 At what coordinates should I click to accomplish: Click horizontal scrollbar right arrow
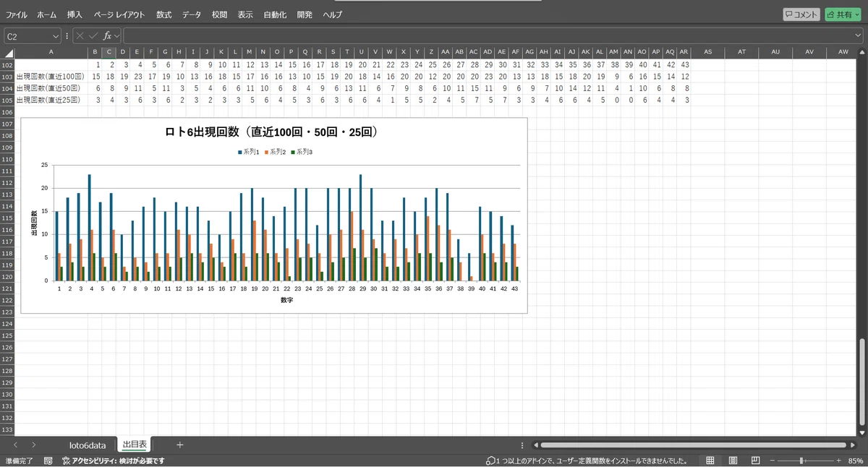(x=852, y=445)
